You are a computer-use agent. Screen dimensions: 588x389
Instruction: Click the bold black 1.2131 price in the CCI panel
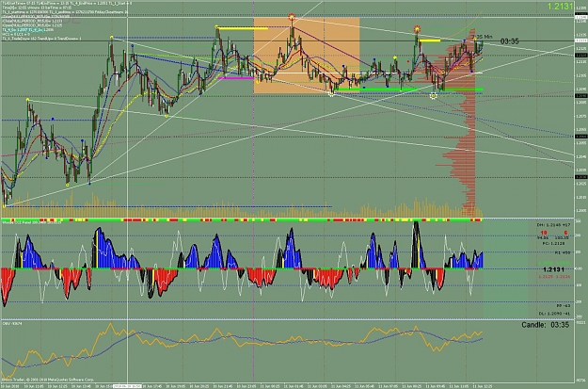[x=553, y=269]
